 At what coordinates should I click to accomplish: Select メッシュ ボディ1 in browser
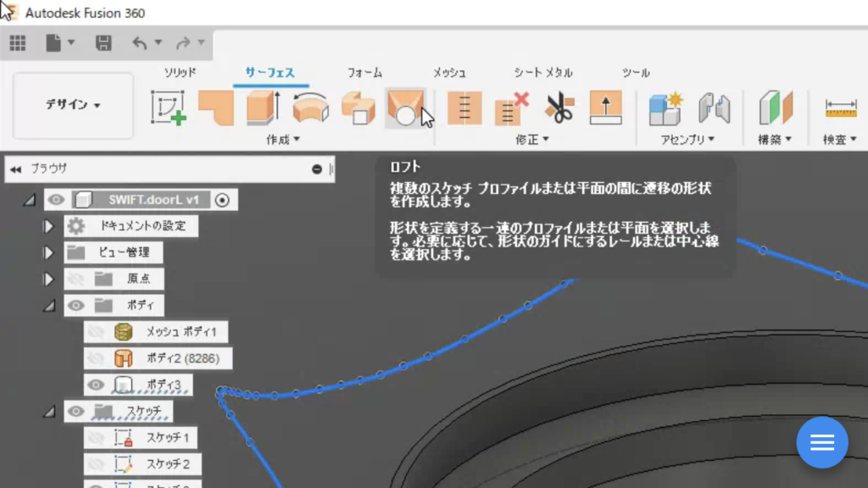click(x=181, y=332)
